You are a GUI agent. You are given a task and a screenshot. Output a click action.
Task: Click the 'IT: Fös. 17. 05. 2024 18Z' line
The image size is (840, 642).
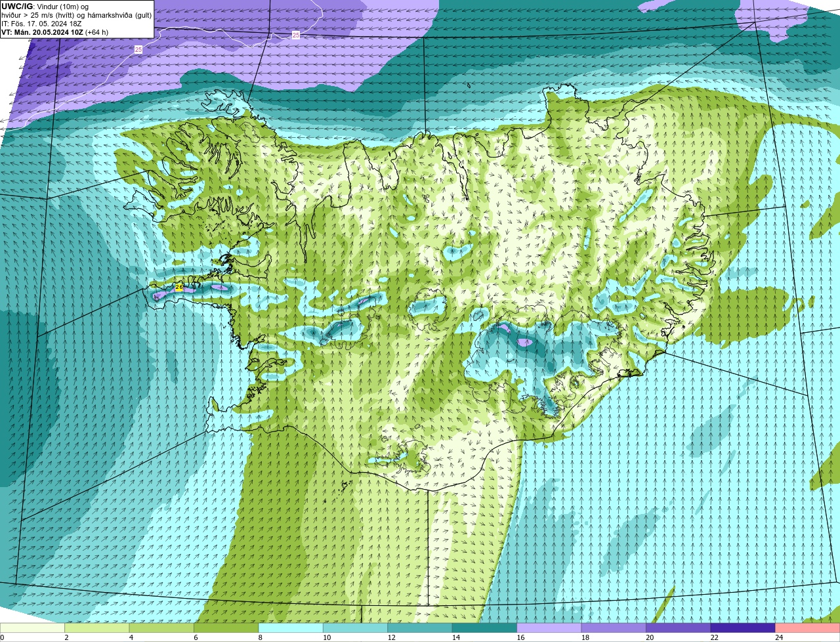click(x=42, y=24)
